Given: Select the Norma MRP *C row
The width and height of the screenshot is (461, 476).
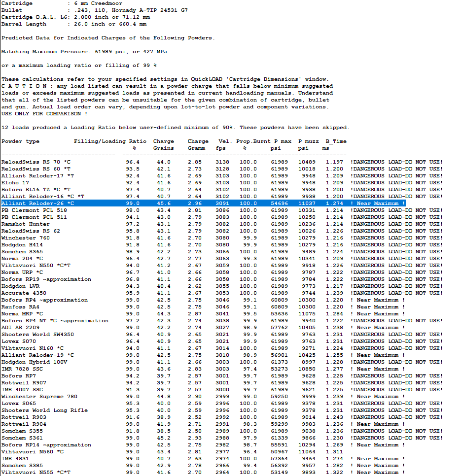Looking at the screenshot, I should tap(204, 314).
